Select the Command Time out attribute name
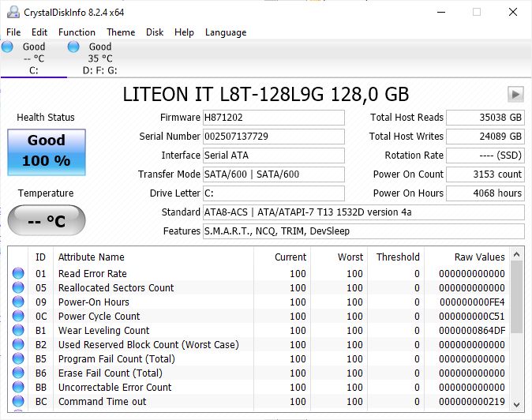The height and width of the screenshot is (420, 532). pyautogui.click(x=102, y=402)
